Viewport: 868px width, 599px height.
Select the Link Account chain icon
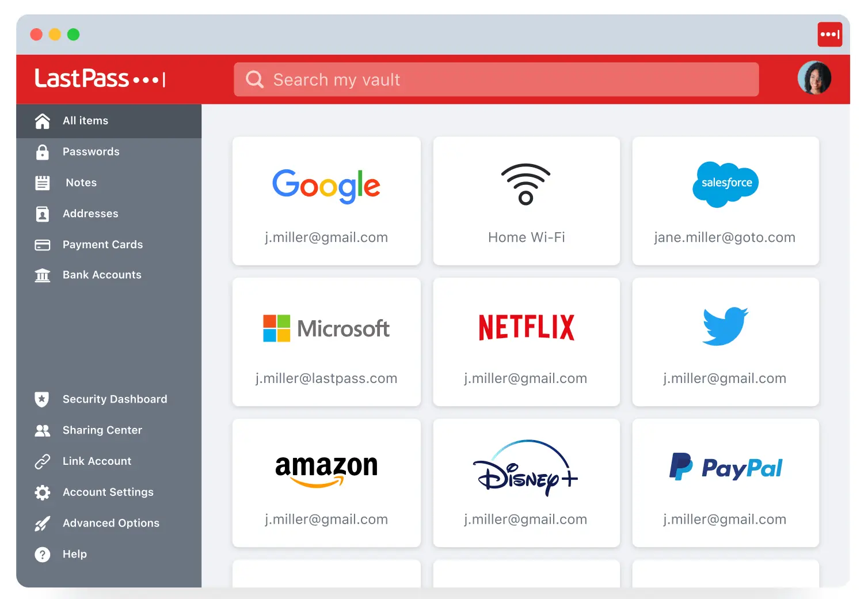pos(41,461)
